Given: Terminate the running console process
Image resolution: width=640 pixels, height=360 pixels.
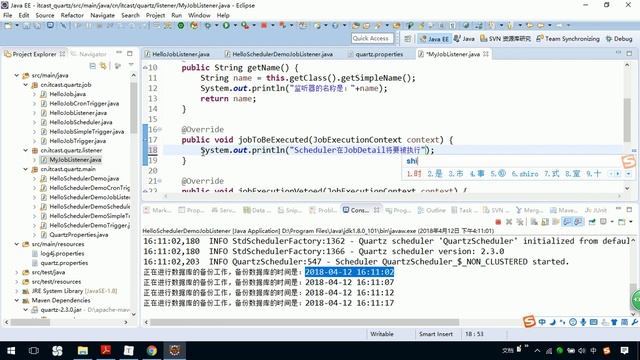Looking at the screenshot, I should pos(498,222).
